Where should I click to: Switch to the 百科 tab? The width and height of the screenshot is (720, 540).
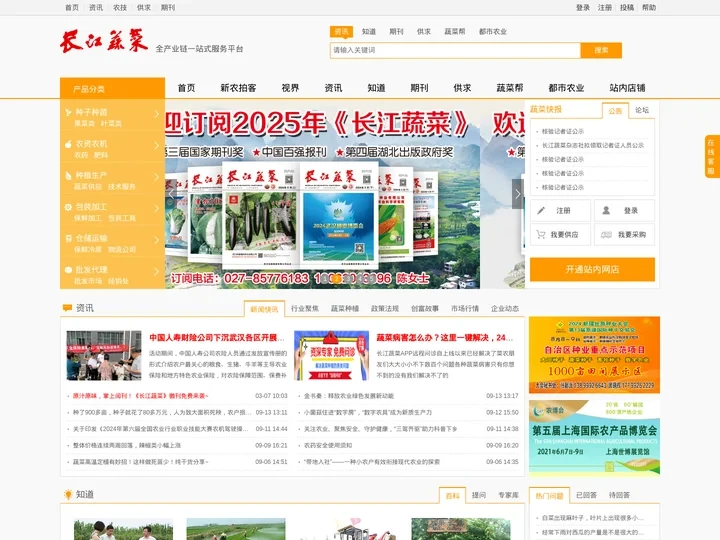(452, 495)
